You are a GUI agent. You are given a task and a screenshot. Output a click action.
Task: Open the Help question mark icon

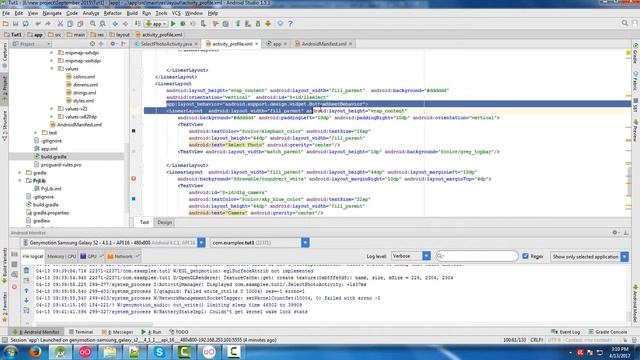click(x=290, y=24)
